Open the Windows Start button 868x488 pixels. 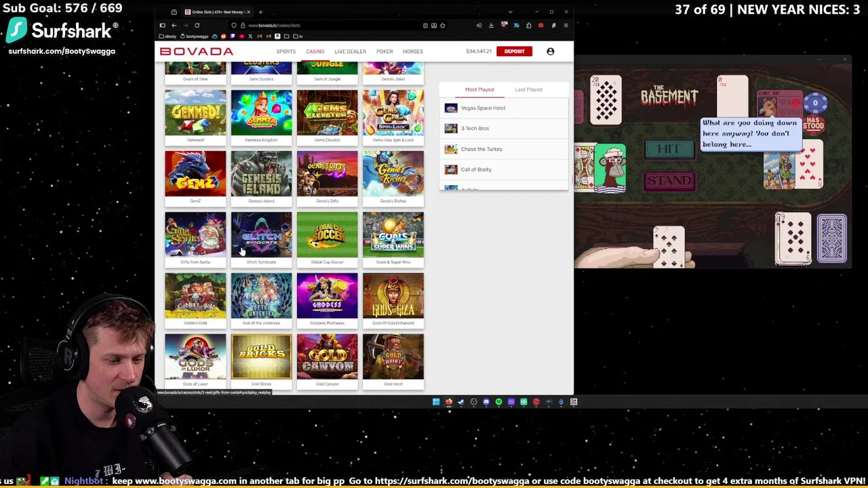(x=436, y=402)
